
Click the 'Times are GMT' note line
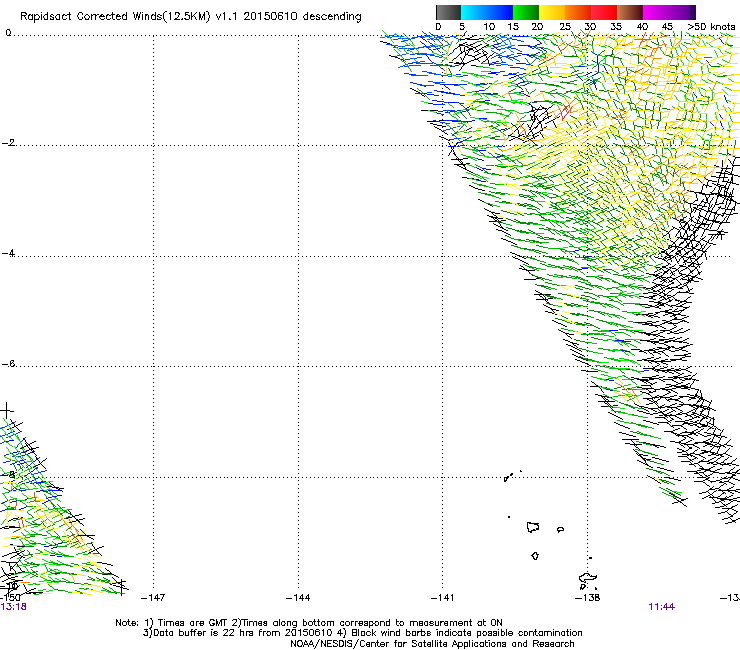309,623
